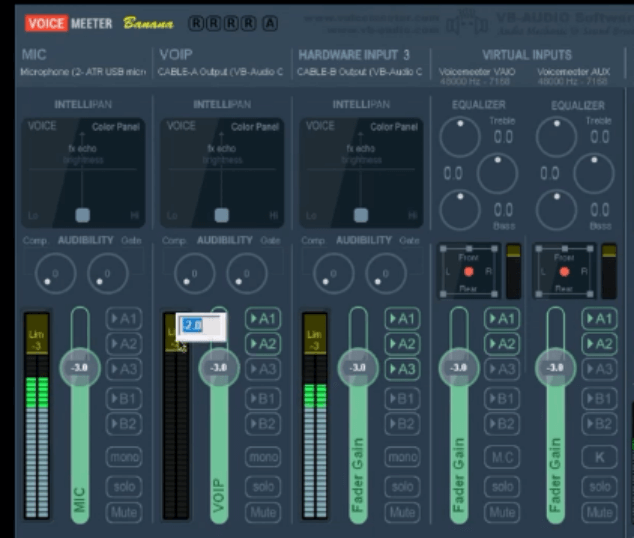The image size is (634, 538).
Task: Toggle B1 bus on Voicemeeter VAIO strip
Action: pos(502,399)
